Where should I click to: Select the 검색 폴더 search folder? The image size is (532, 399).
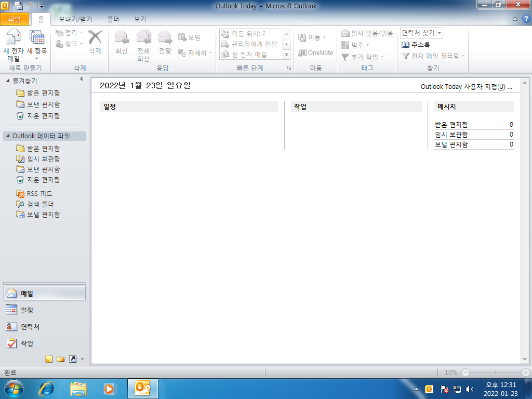(x=35, y=204)
